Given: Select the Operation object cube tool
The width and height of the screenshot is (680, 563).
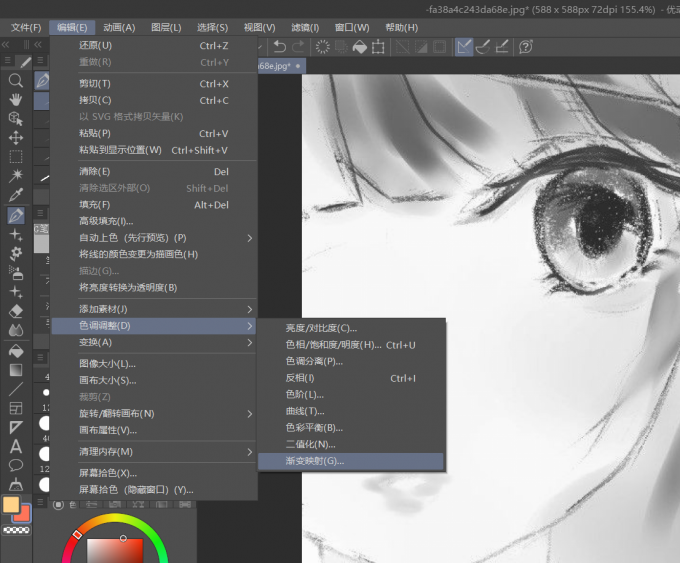Looking at the screenshot, I should pyautogui.click(x=16, y=118).
